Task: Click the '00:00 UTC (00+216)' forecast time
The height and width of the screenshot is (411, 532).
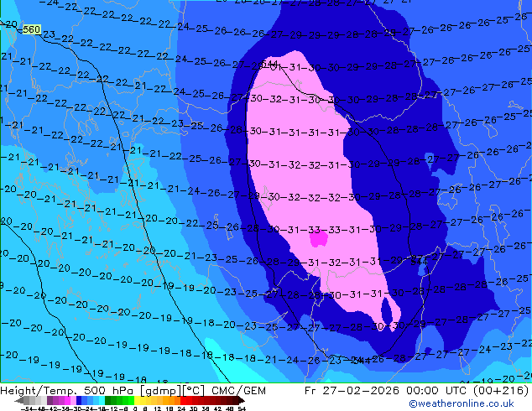Action: pyautogui.click(x=467, y=391)
